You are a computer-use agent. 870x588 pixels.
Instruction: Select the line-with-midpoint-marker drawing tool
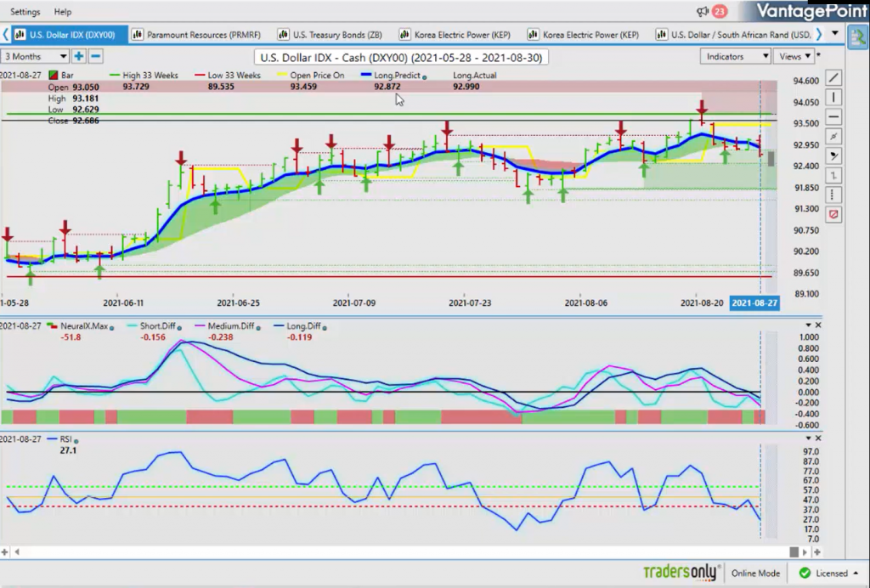tap(833, 137)
